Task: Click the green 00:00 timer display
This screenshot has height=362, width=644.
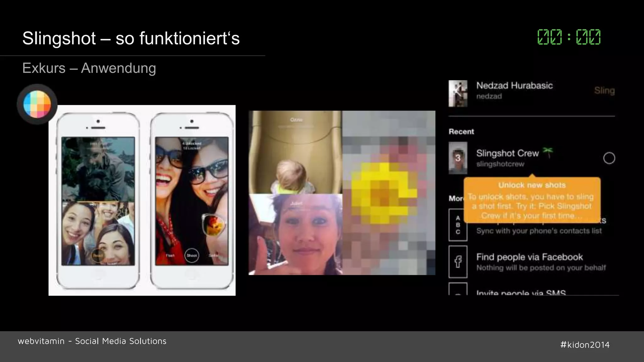Action: click(569, 37)
